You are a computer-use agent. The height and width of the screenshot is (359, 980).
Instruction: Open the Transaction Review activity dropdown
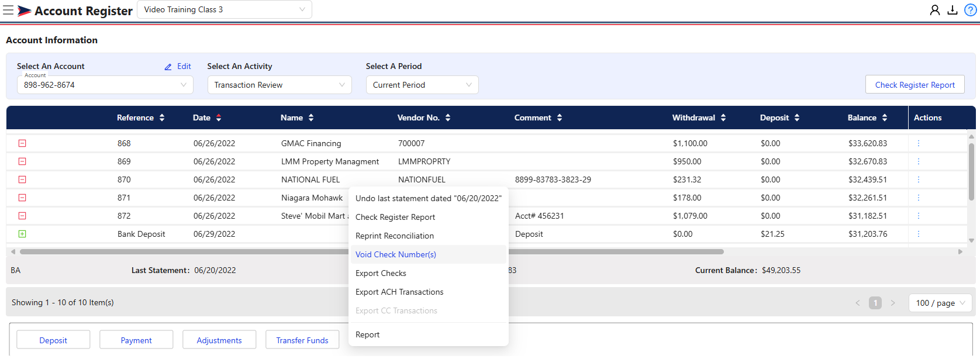coord(279,85)
